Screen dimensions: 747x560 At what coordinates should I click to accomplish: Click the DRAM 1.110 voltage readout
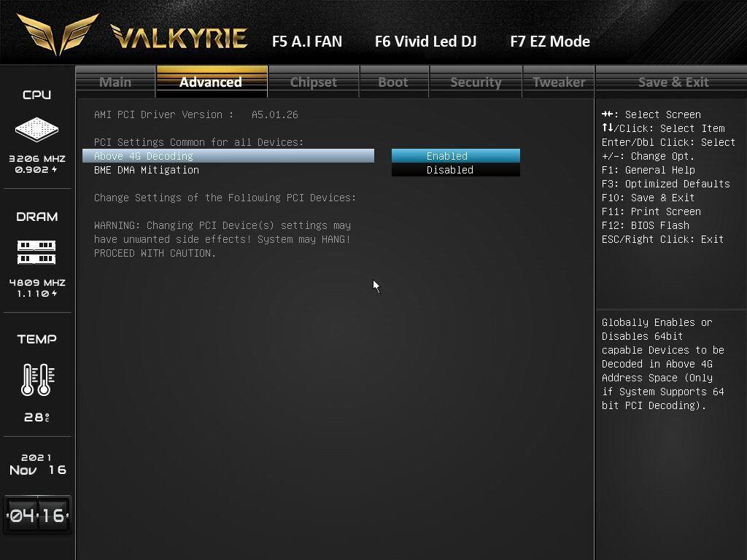click(37, 294)
